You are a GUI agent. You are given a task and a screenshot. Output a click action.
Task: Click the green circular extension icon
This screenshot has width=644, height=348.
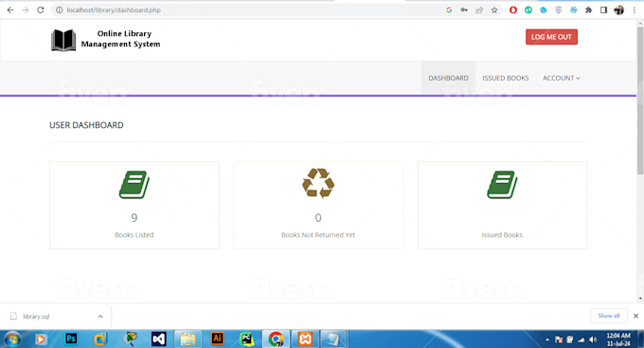click(528, 9)
